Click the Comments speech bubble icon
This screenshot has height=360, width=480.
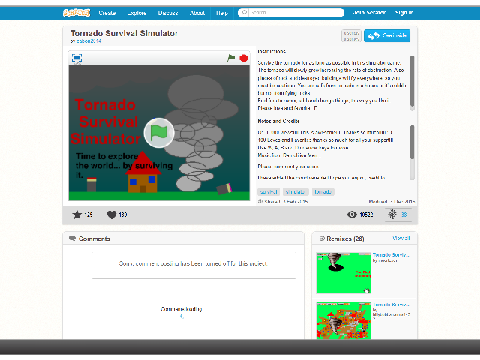tap(72, 238)
